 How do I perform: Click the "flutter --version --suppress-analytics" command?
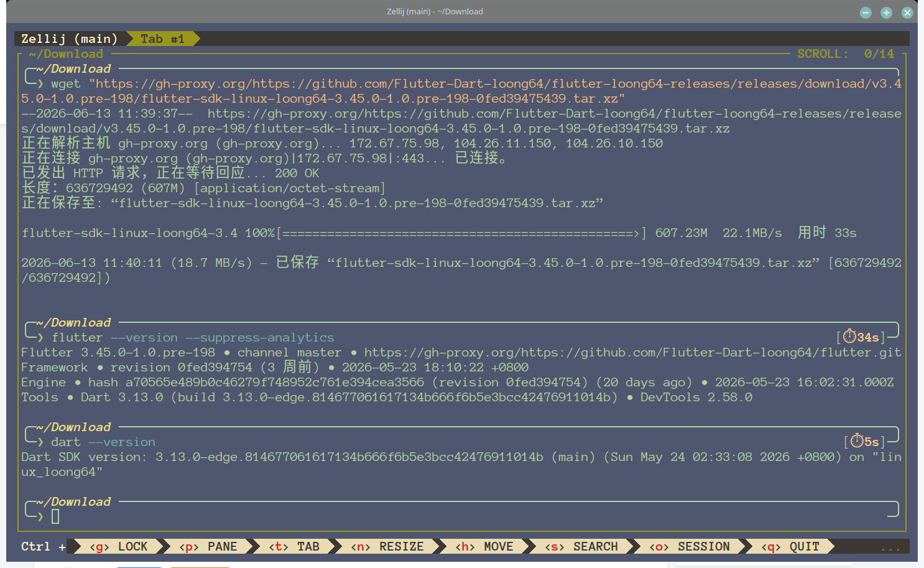pos(193,338)
